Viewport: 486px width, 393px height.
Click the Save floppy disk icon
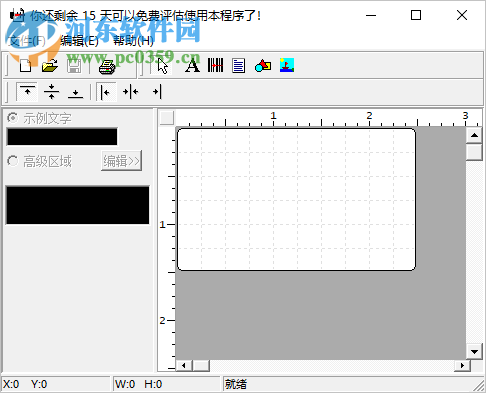tap(74, 66)
